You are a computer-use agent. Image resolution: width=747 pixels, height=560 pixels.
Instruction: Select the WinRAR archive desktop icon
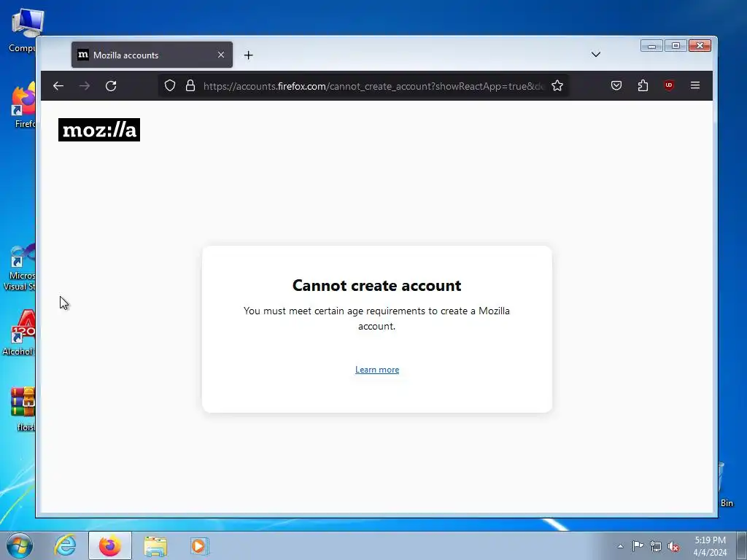point(23,408)
